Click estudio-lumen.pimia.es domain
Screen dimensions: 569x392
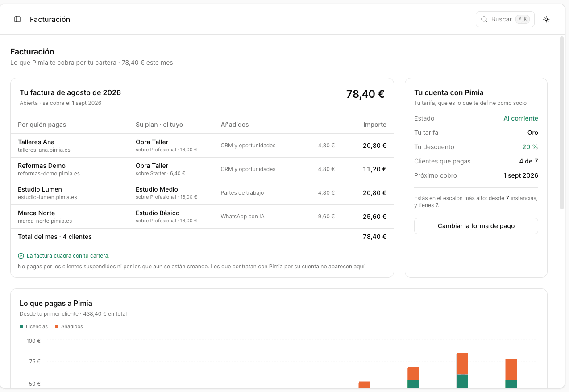pos(47,197)
